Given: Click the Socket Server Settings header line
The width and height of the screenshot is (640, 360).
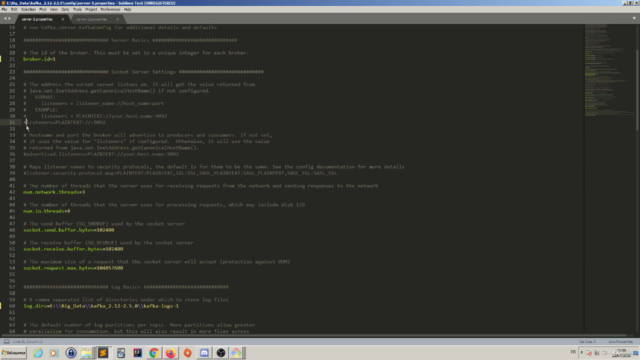Looking at the screenshot, I should pyautogui.click(x=143, y=72).
